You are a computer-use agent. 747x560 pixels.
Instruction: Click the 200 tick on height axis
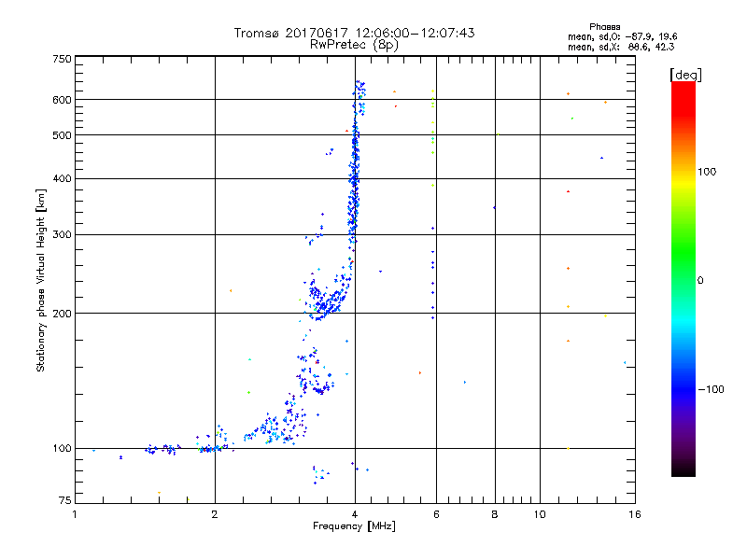(x=62, y=313)
